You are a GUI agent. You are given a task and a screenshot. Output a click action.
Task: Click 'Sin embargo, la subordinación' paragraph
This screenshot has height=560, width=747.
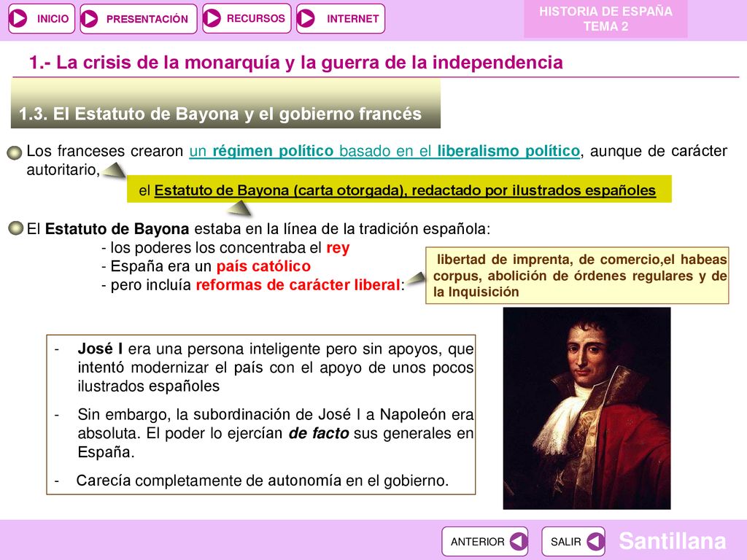point(275,433)
